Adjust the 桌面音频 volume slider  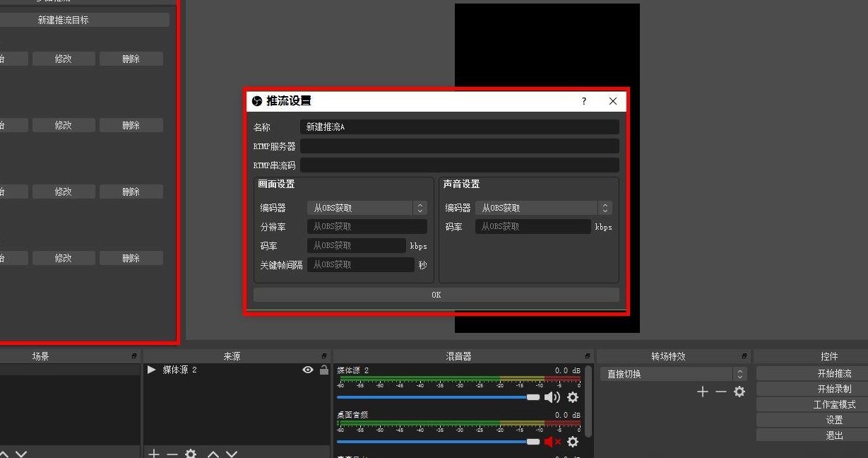coord(439,442)
